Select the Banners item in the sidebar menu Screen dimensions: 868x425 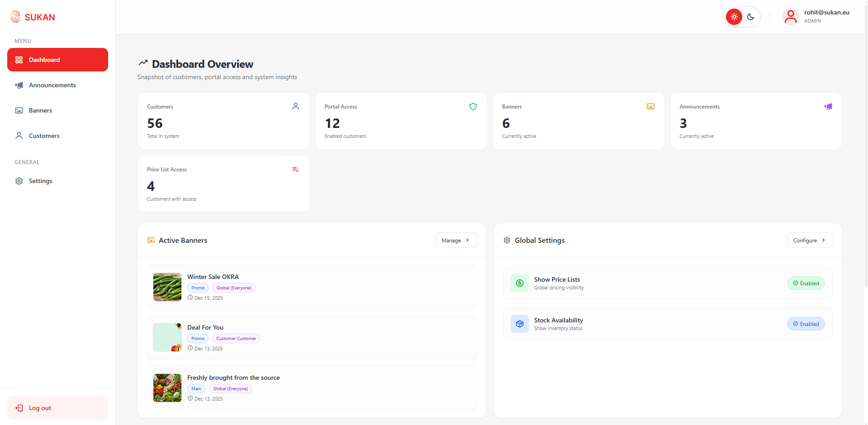tap(40, 110)
